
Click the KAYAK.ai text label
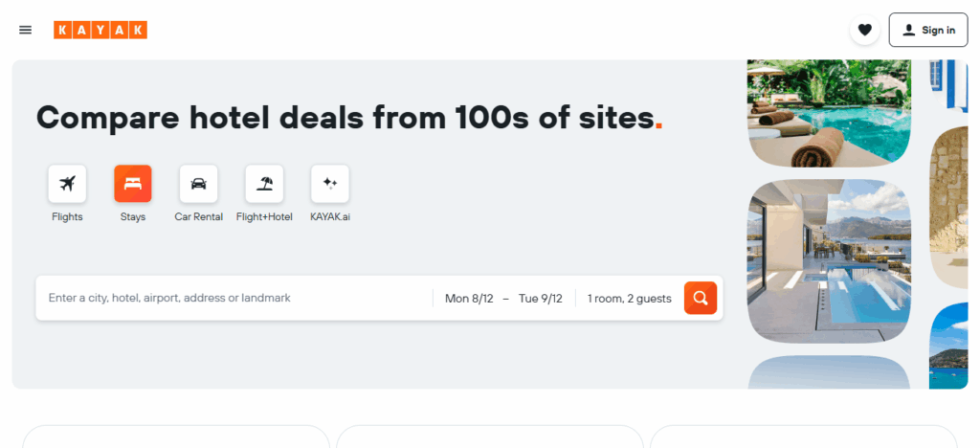point(330,217)
